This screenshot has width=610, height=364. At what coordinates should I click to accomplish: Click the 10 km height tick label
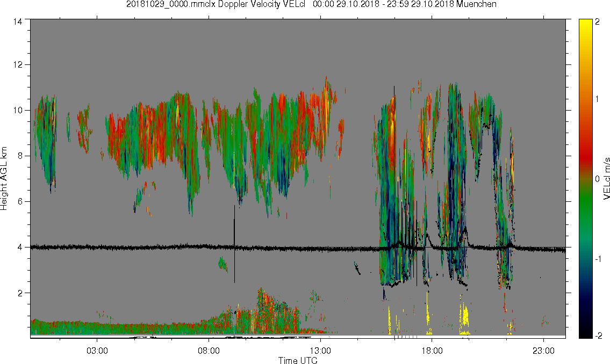pos(18,110)
